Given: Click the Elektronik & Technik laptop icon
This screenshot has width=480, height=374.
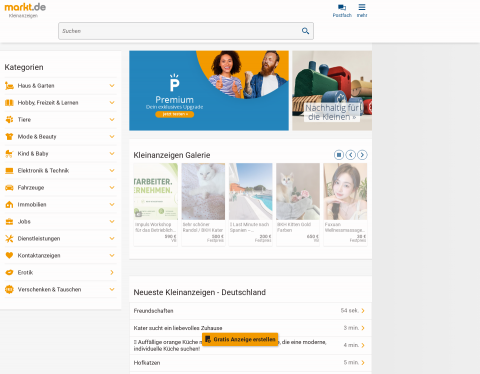Looking at the screenshot, I should pyautogui.click(x=9, y=171).
